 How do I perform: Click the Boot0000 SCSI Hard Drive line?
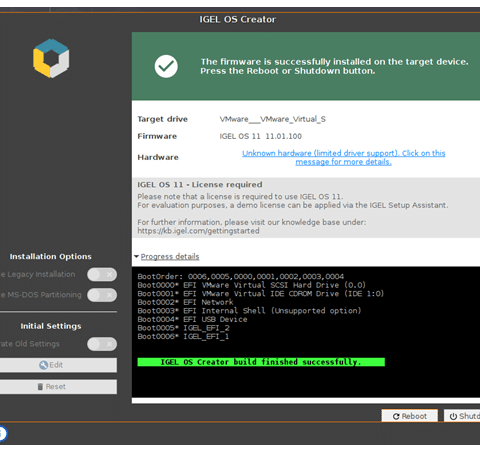tap(252, 285)
